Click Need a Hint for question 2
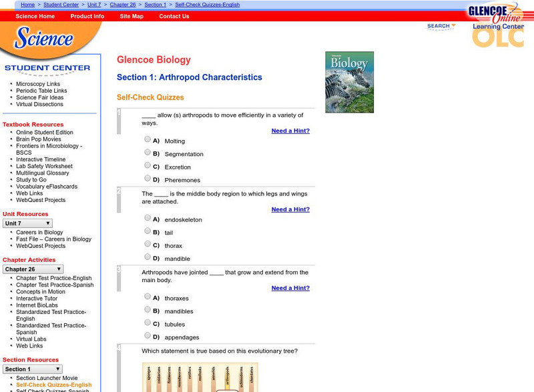This screenshot has width=534, height=392. pos(291,209)
